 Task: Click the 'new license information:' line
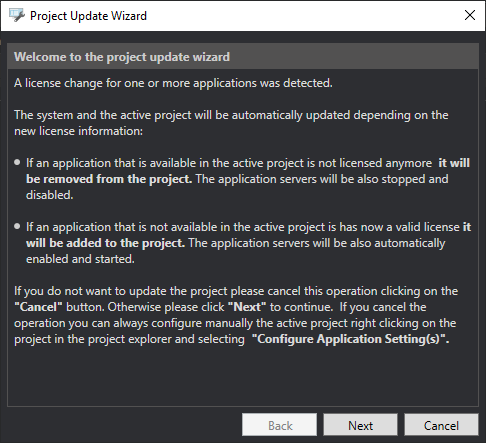78,131
